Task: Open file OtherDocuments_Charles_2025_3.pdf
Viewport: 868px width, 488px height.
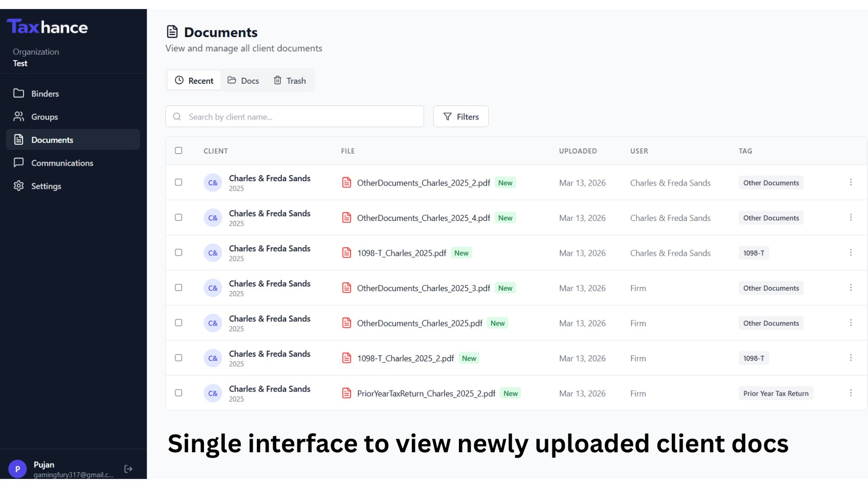Action: click(423, 288)
